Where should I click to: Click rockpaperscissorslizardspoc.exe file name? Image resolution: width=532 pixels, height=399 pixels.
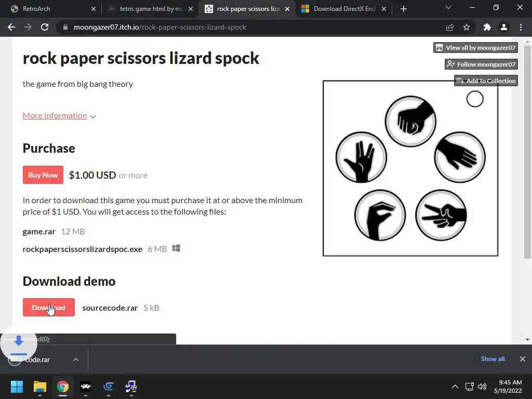coord(83,249)
